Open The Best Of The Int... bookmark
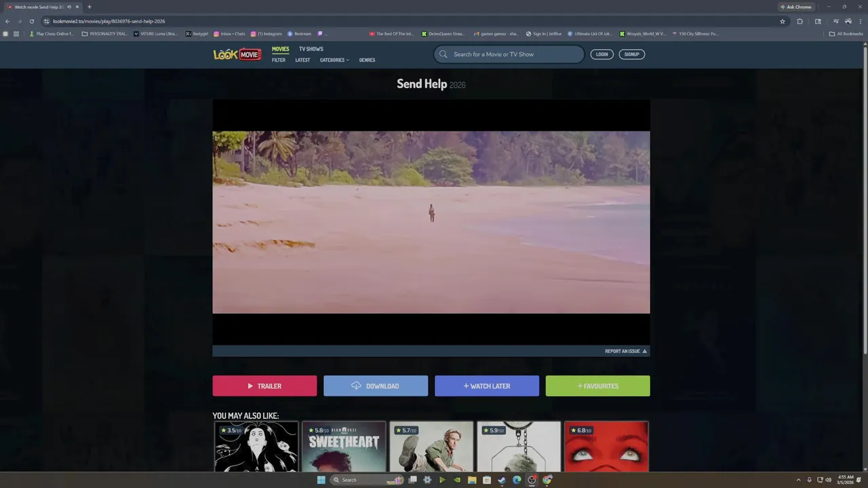The width and height of the screenshot is (868, 488). tap(391, 33)
